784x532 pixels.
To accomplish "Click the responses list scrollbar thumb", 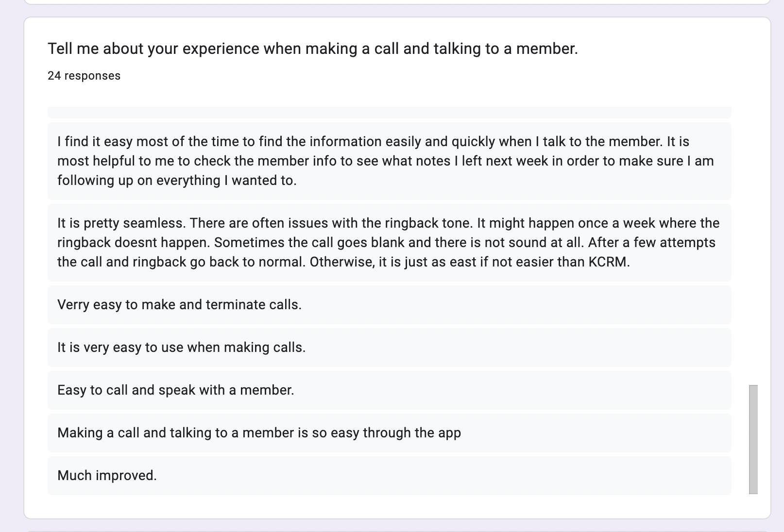I will [753, 439].
